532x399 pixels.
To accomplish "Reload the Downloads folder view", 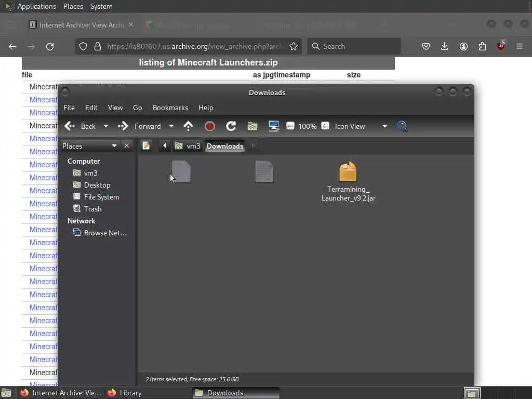I will click(231, 126).
